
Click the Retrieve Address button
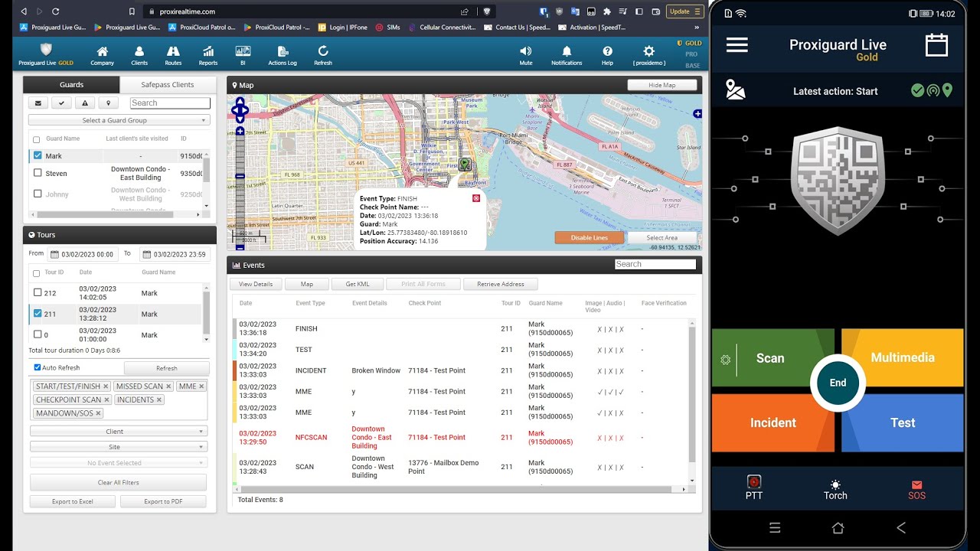[501, 284]
